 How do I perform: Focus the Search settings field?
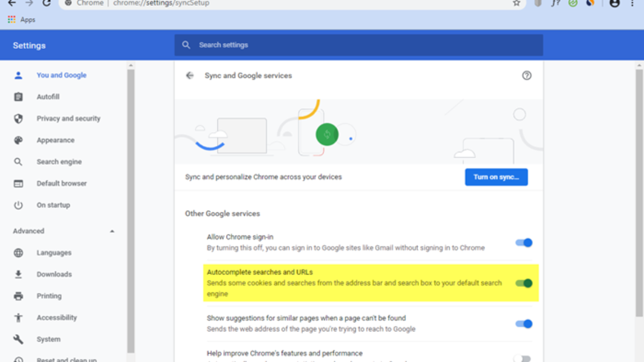pos(358,45)
